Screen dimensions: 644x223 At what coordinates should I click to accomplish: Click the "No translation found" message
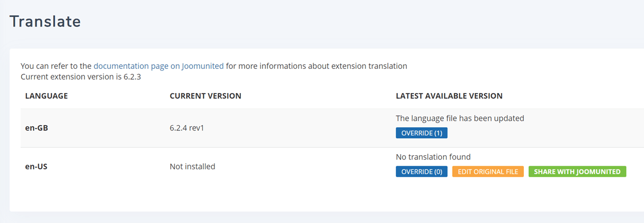tap(433, 157)
